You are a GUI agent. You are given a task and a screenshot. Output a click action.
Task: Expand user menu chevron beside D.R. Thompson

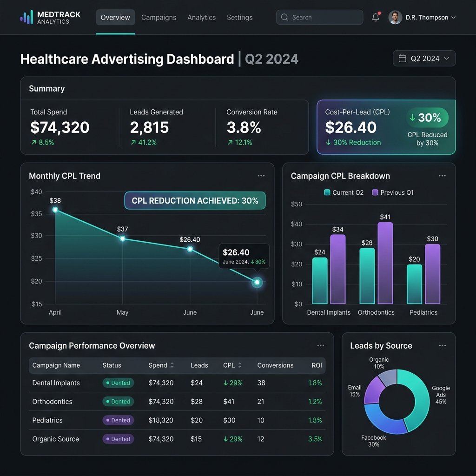(x=453, y=18)
